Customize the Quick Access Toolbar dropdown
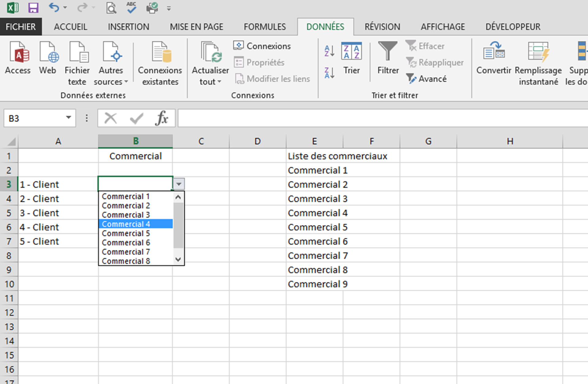 pos(169,9)
